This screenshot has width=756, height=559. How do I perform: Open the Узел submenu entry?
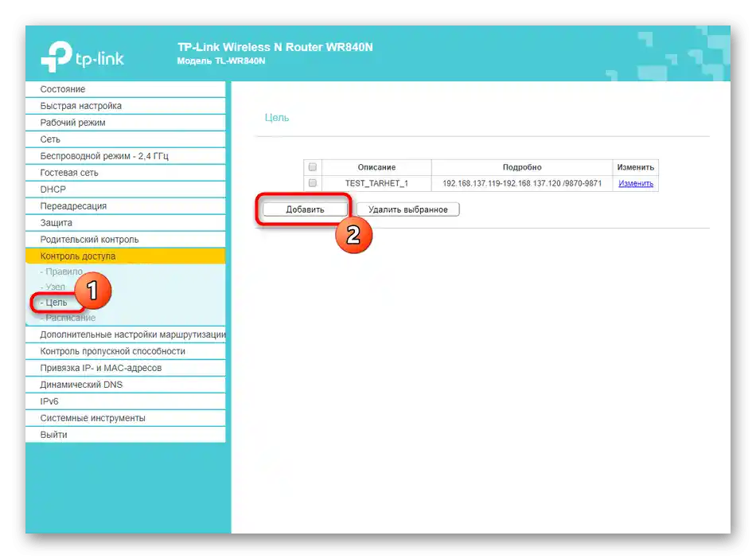pyautogui.click(x=53, y=287)
